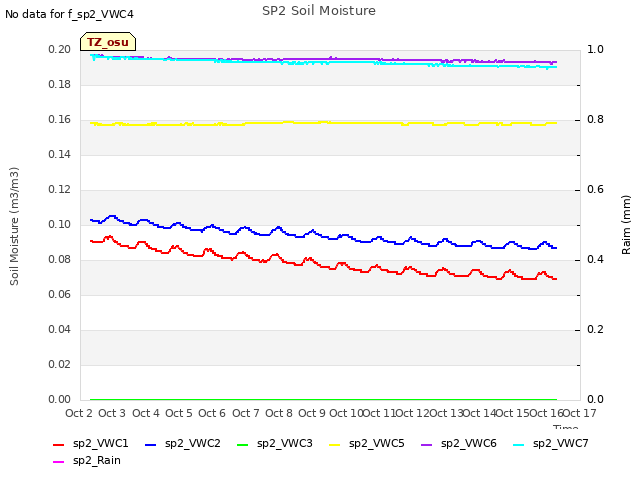Toggle the sp2_VWC1 legend label

click(x=101, y=444)
